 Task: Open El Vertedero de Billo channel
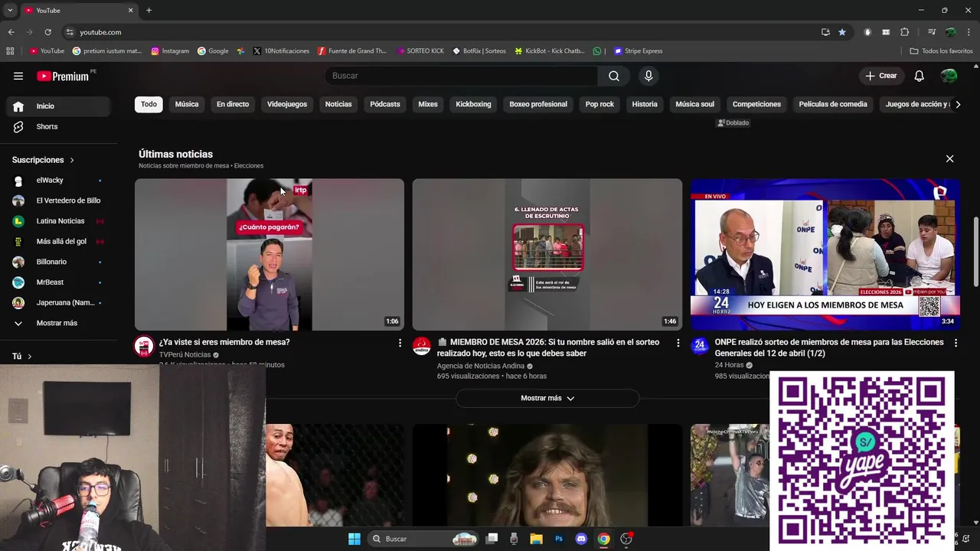click(59, 201)
